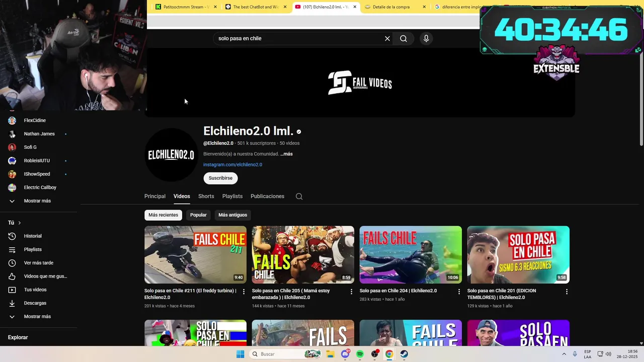Click the Suscribirse button
This screenshot has width=644, height=362.
pos(220,178)
